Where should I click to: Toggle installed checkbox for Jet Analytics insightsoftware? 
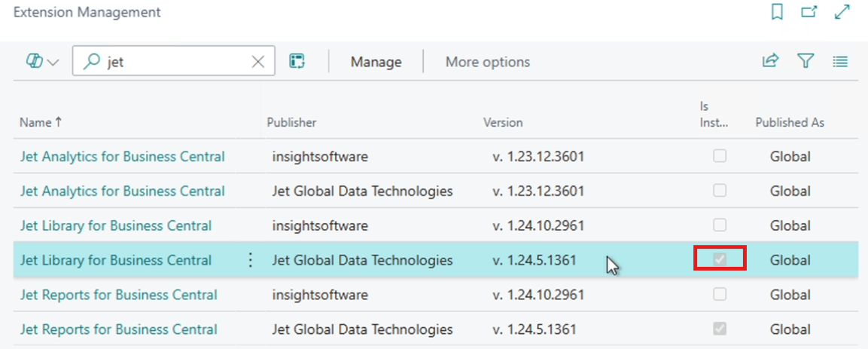[720, 156]
